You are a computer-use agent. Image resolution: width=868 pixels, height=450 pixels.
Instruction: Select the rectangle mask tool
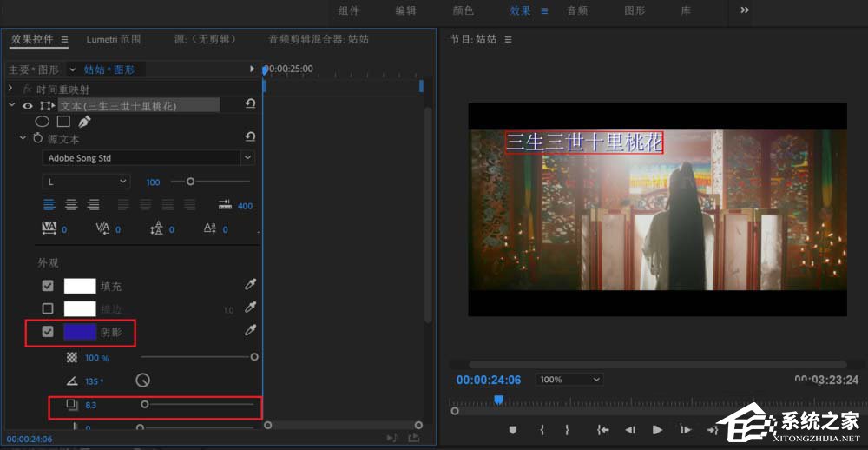pos(63,122)
